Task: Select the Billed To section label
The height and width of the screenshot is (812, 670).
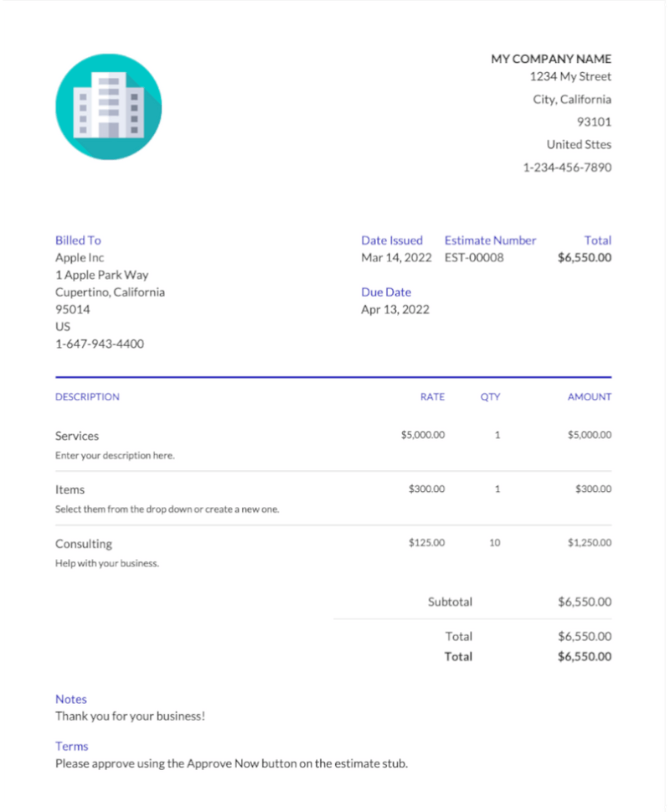Action: tap(78, 240)
